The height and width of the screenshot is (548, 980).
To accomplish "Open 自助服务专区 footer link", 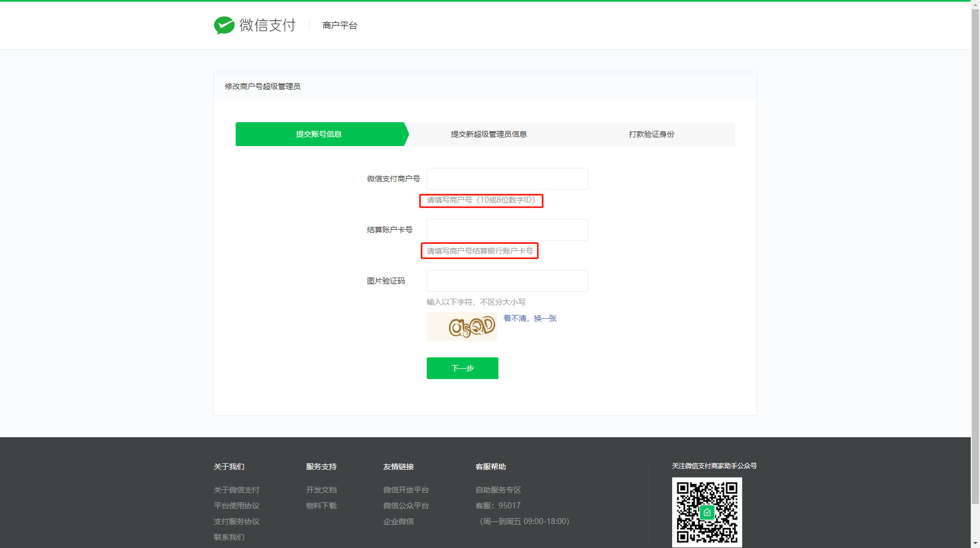I will [498, 490].
